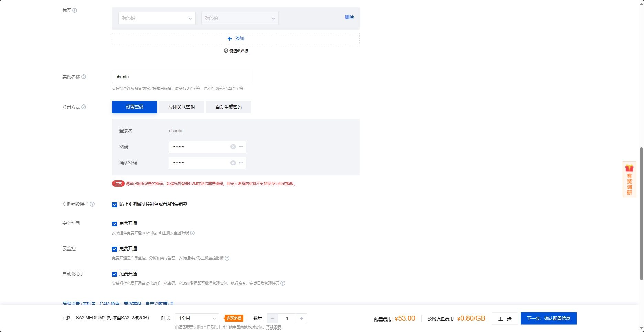644x332 pixels.
Task: Click the quantity number input
Action: click(x=287, y=319)
